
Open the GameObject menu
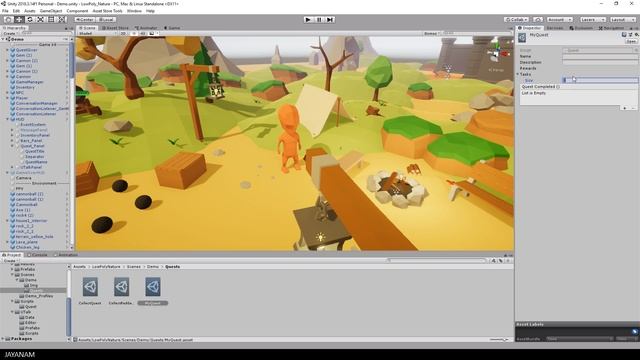pos(51,11)
